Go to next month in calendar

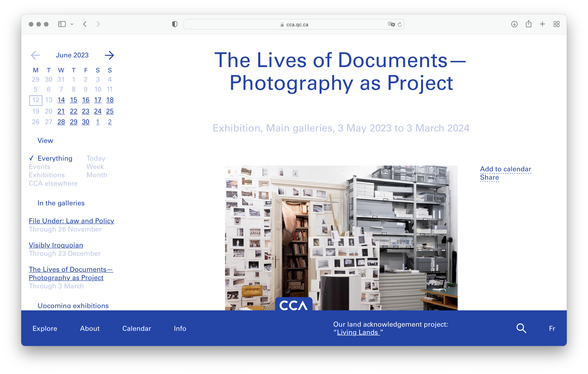point(109,55)
